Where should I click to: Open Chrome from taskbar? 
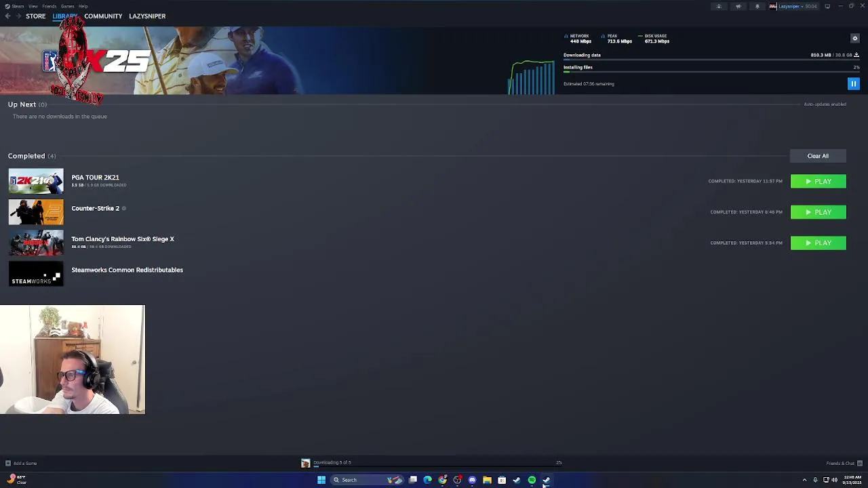443,480
